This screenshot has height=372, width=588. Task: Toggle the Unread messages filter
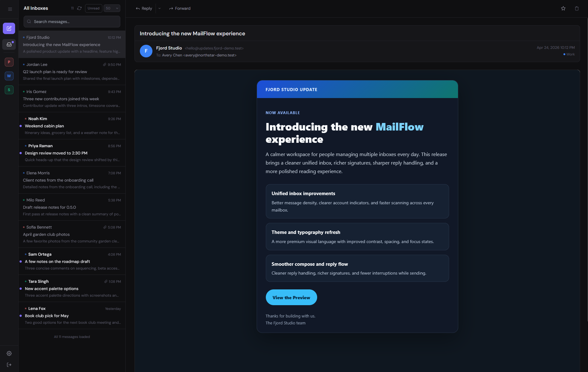[x=93, y=8]
